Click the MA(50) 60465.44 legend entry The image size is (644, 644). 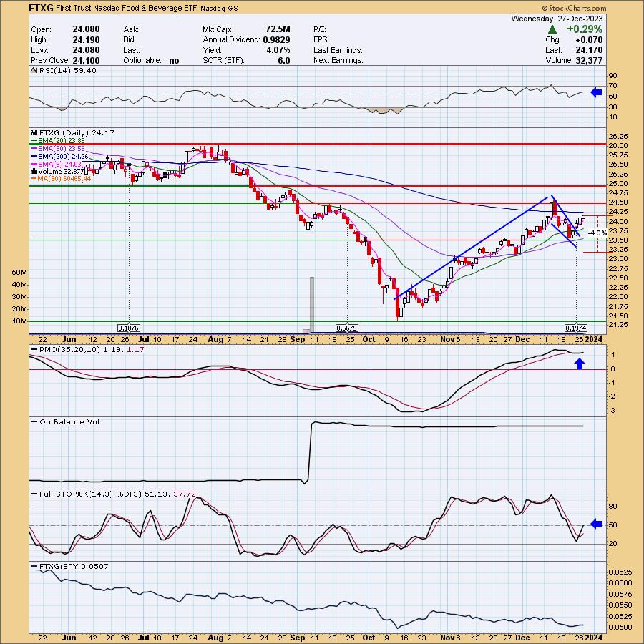[64, 179]
